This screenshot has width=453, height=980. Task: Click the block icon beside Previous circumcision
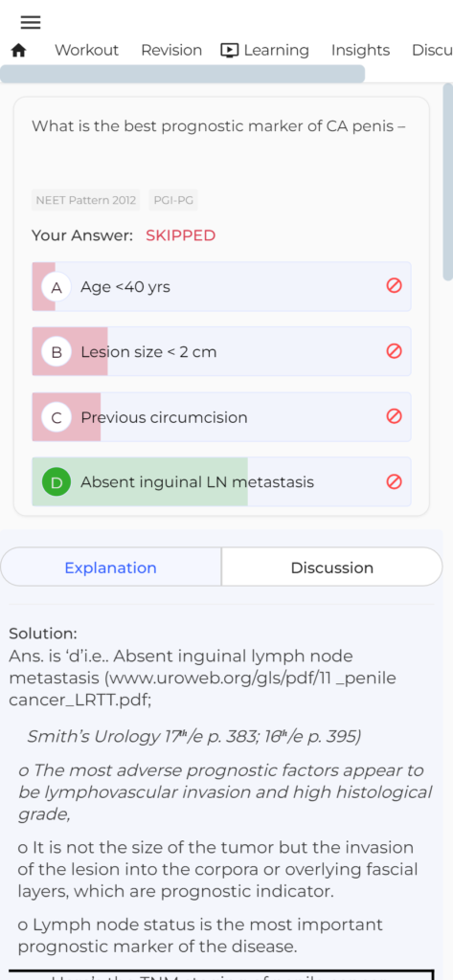[394, 416]
